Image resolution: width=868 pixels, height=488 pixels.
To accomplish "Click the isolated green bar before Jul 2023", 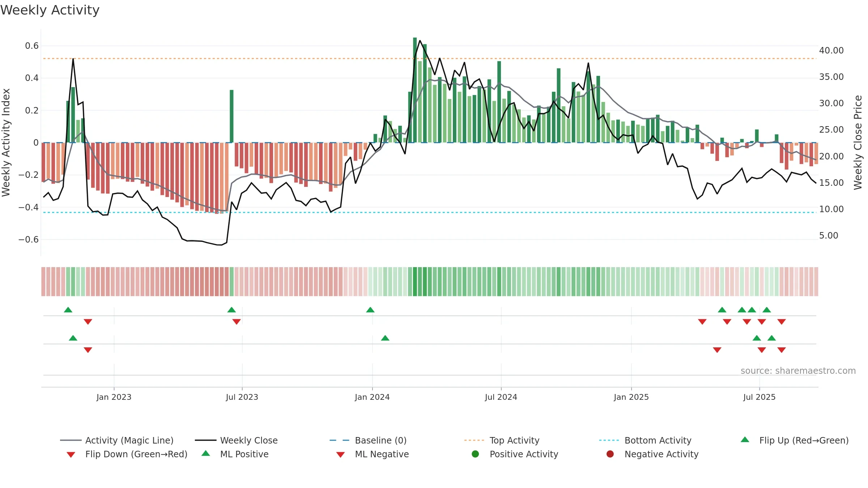I will coord(231,116).
